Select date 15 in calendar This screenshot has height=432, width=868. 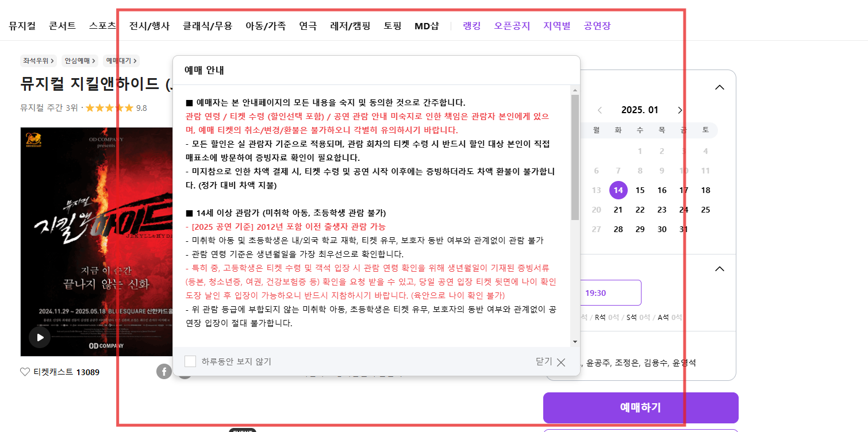tap(640, 190)
